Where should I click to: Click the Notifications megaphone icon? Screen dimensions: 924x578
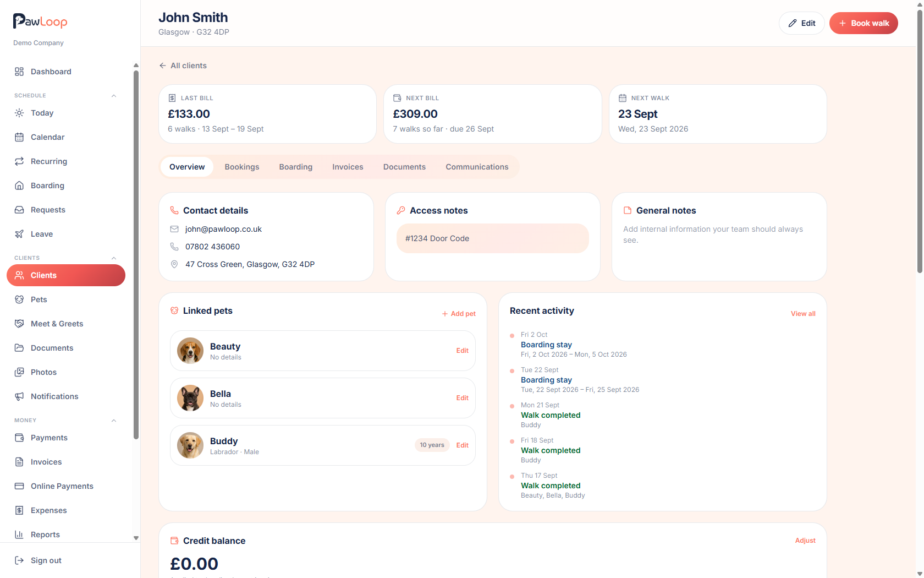pos(19,396)
